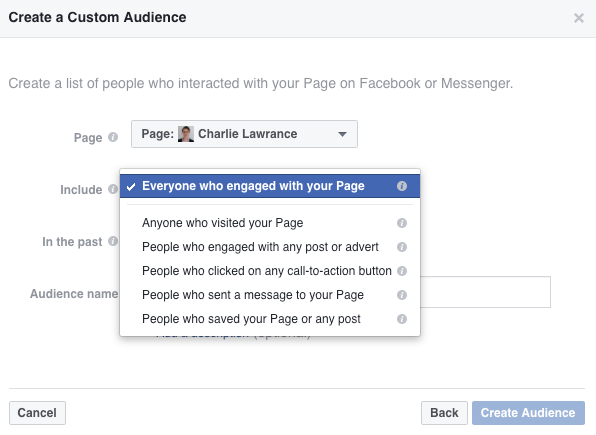Image resolution: width=596 pixels, height=435 pixels.
Task: Choose People who engaged with any post or advert
Action: (x=270, y=247)
